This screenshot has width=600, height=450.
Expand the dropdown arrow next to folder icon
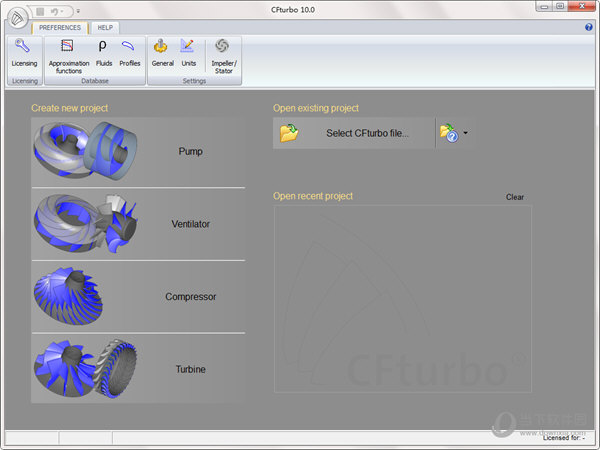(x=465, y=133)
